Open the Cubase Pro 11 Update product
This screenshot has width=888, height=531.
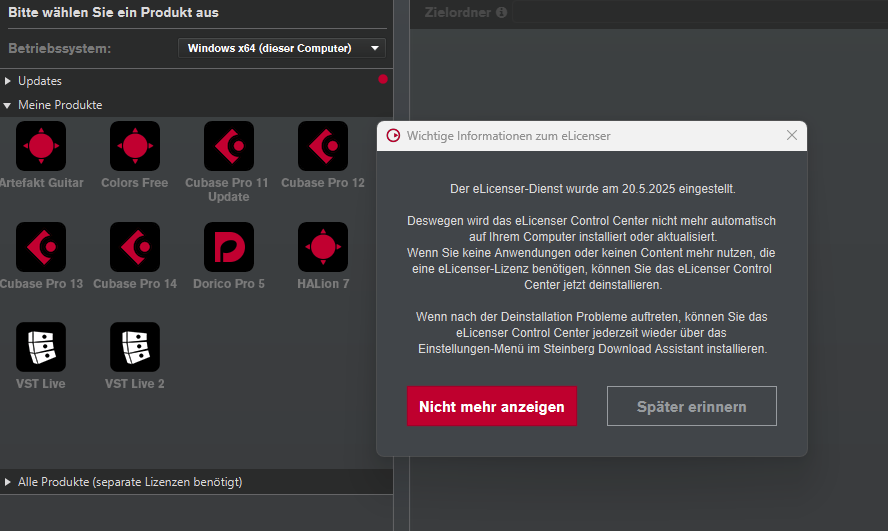pyautogui.click(x=229, y=146)
